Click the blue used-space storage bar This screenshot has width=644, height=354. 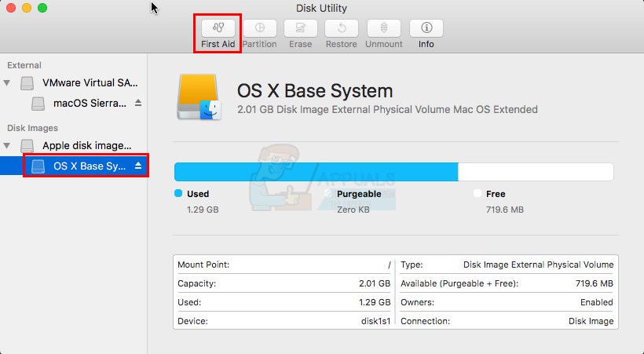point(316,172)
